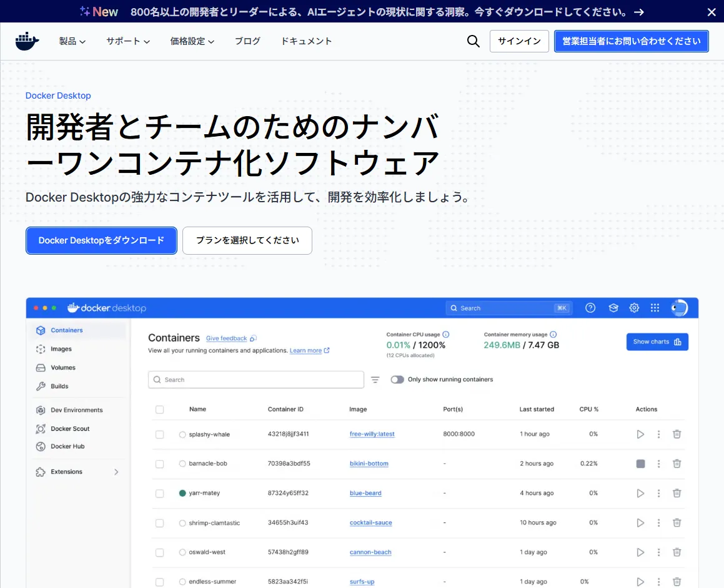Click the Give feedback link

click(226, 338)
